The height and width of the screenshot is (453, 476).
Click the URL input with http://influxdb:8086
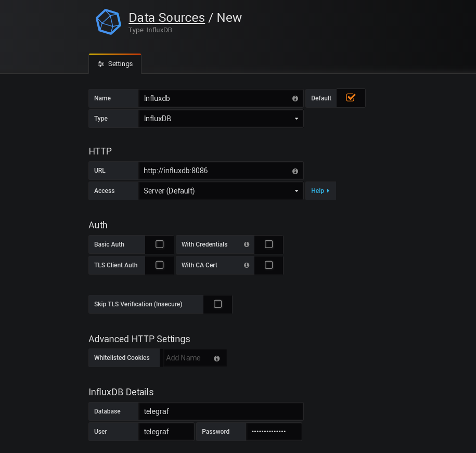pos(221,171)
